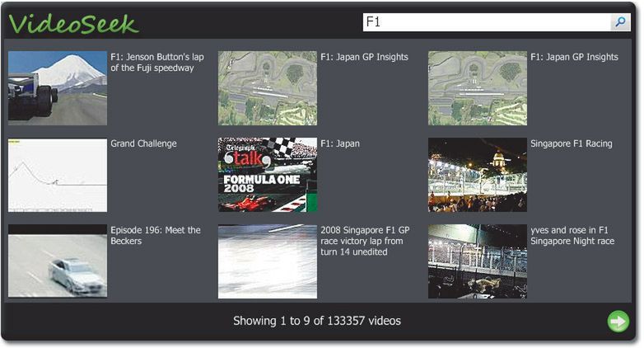Open Meet the Beckers car thumbnail
644x348 pixels.
click(58, 261)
